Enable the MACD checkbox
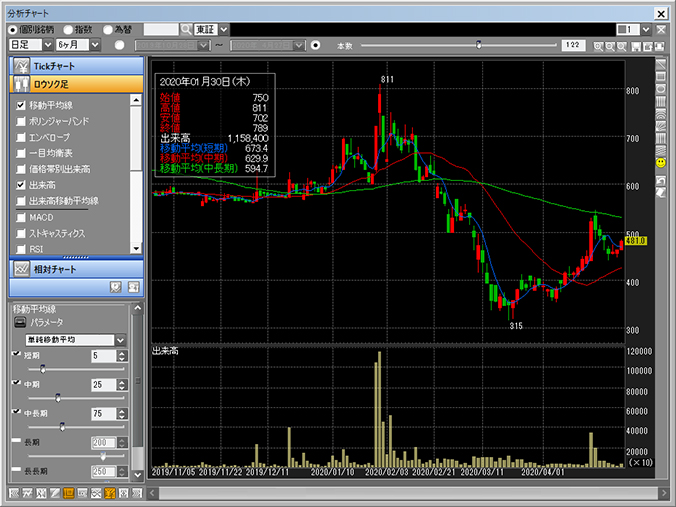Screen dimensions: 676x507 pyautogui.click(x=21, y=217)
